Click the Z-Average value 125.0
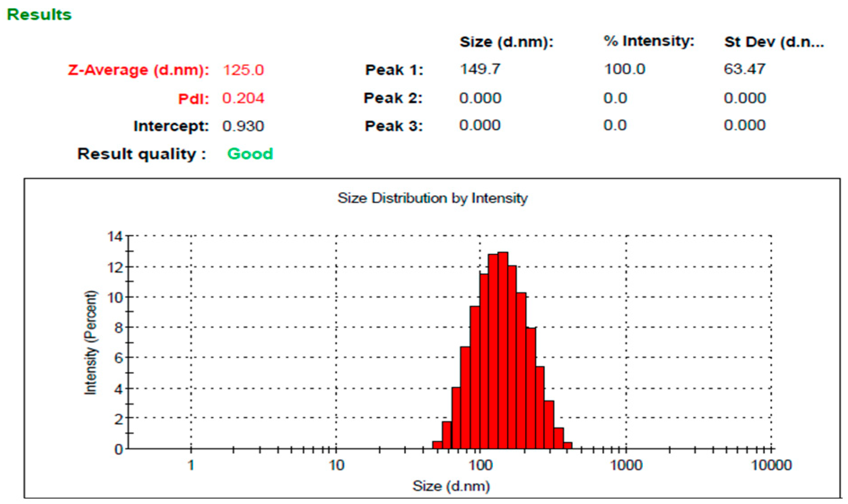Screen dimensions: 848x504 click(x=243, y=70)
